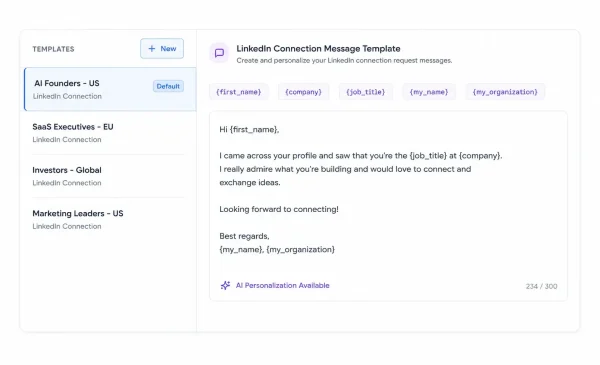This screenshot has height=365, width=600.
Task: Open the SaaS Executives - EU template
Action: coord(108,133)
